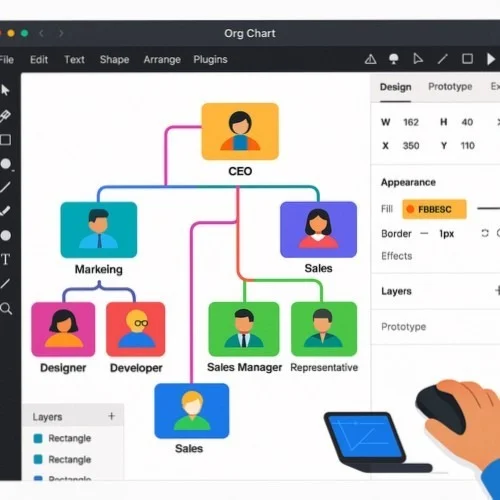
Task: Click the outlined pointer icon in top toolbar
Action: 418,59
